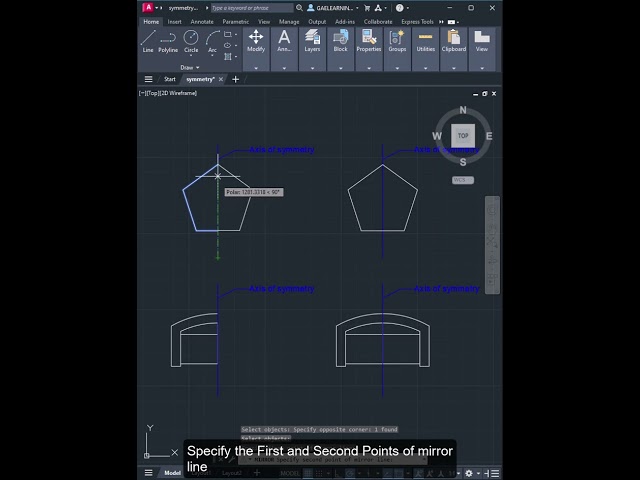Screen dimensions: 640x480
Task: Click the S compass direction on ViewCube
Action: 463,162
